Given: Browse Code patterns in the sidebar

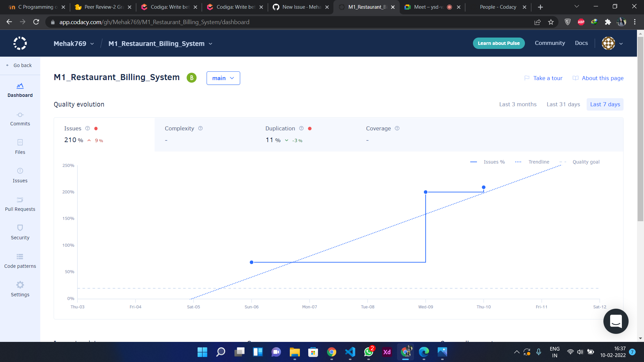Looking at the screenshot, I should [x=20, y=261].
